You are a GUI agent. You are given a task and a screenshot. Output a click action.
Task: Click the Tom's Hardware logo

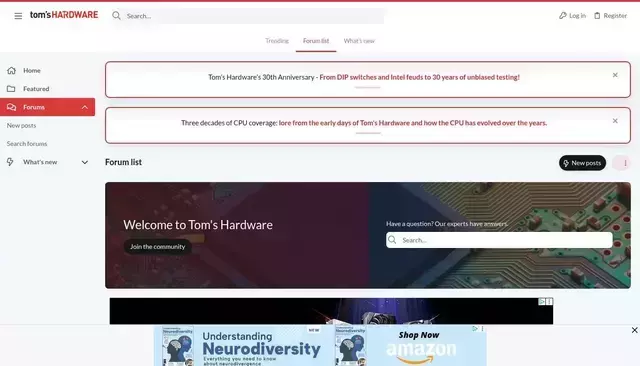click(x=64, y=15)
